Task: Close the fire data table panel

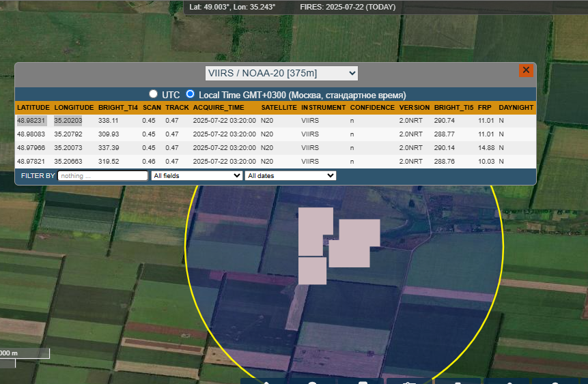Action: click(526, 70)
